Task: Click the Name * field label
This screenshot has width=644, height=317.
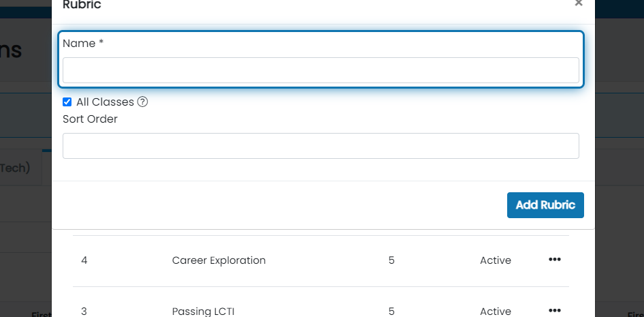Action: click(83, 44)
